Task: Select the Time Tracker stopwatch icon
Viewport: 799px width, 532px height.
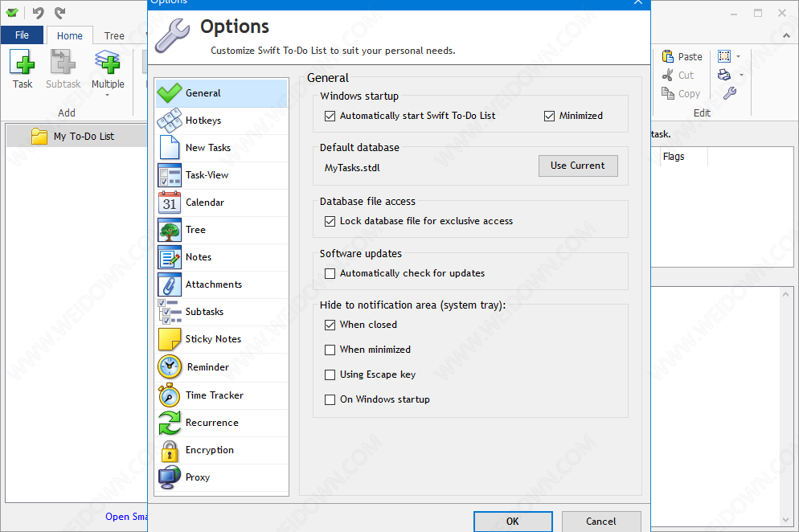Action: pos(170,395)
